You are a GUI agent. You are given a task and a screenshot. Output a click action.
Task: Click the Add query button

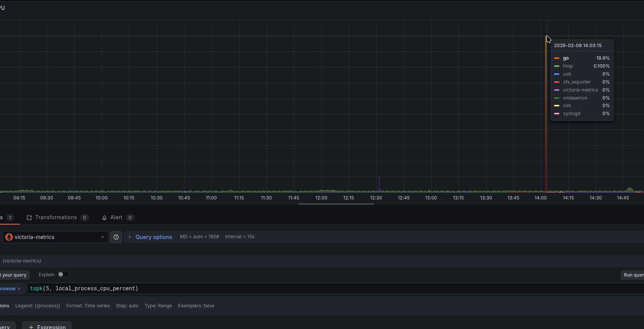(6, 327)
